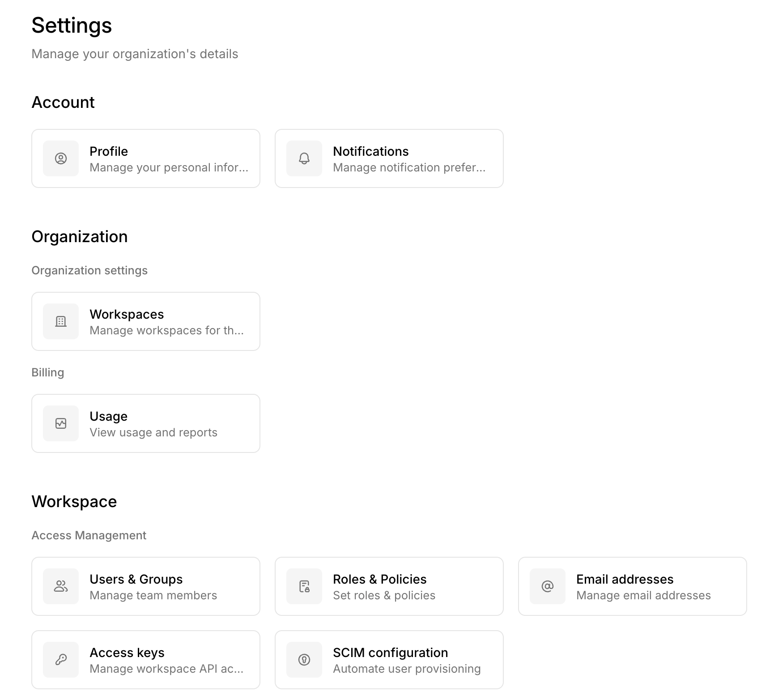757x700 pixels.
Task: Open SCIM configuration title
Action: (390, 653)
